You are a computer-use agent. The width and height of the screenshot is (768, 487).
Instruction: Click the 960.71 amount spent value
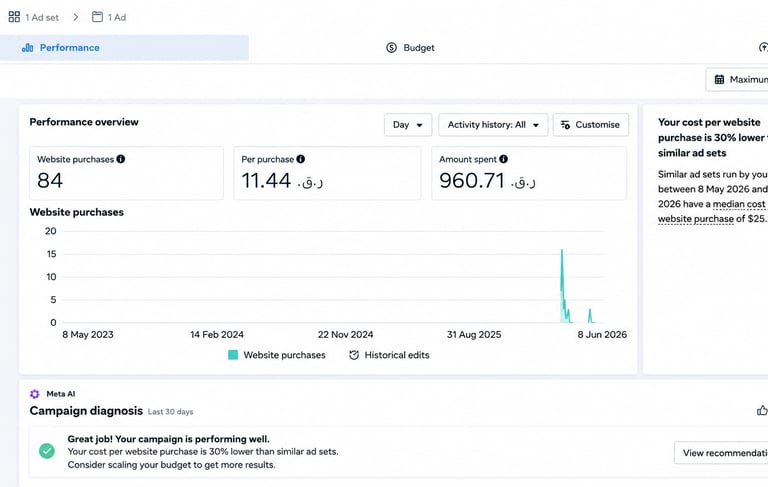[472, 181]
